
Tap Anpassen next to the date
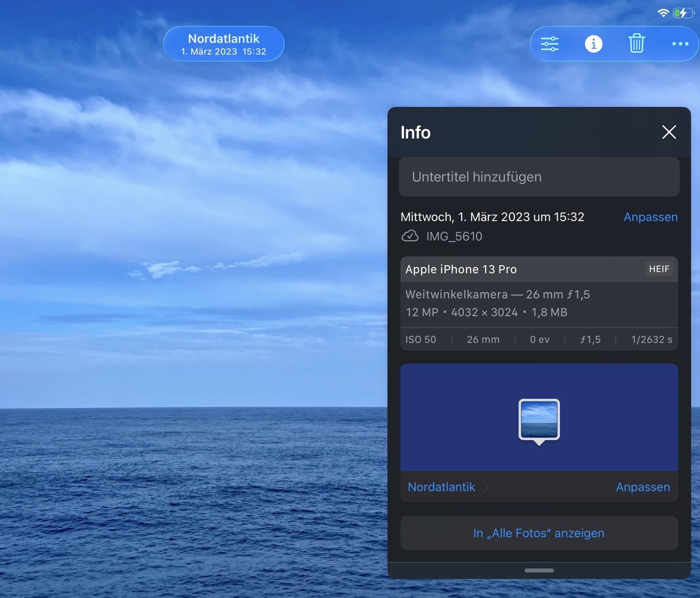[x=650, y=217]
